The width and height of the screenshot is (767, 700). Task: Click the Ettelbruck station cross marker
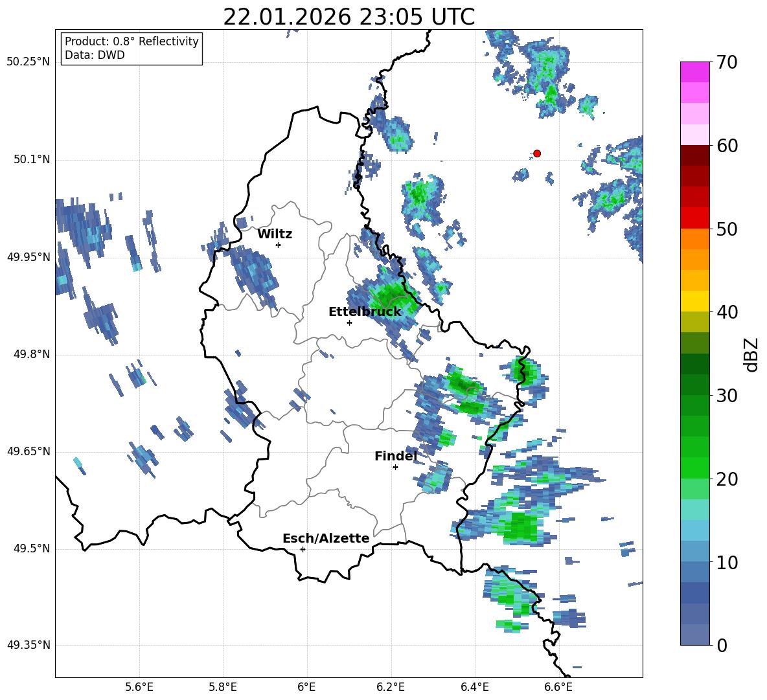349,322
